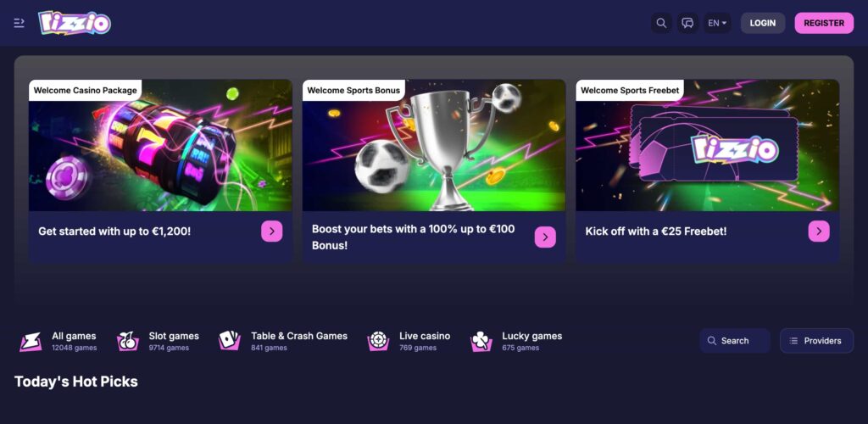Click the LOGIN button
Screen dimensions: 868x424
tap(763, 23)
